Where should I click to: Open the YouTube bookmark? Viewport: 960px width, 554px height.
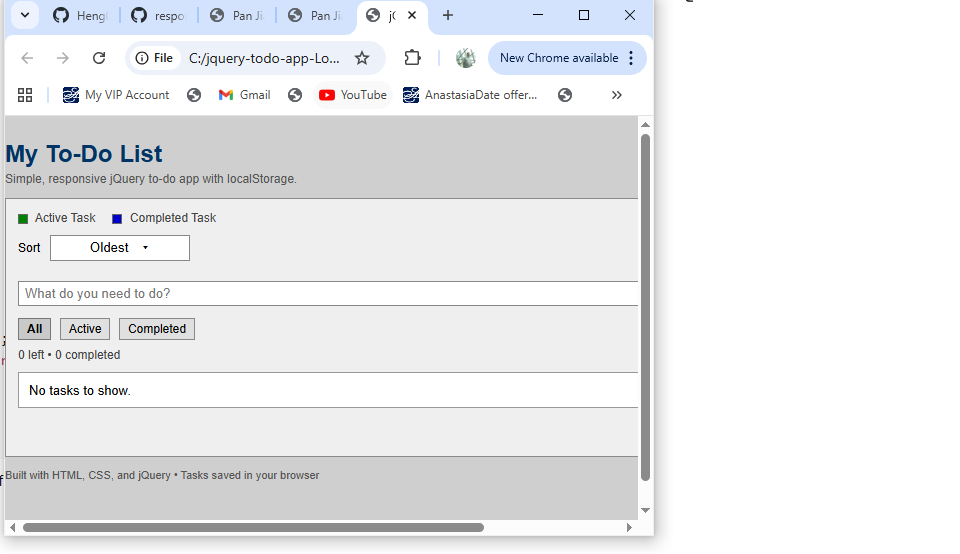coord(353,95)
